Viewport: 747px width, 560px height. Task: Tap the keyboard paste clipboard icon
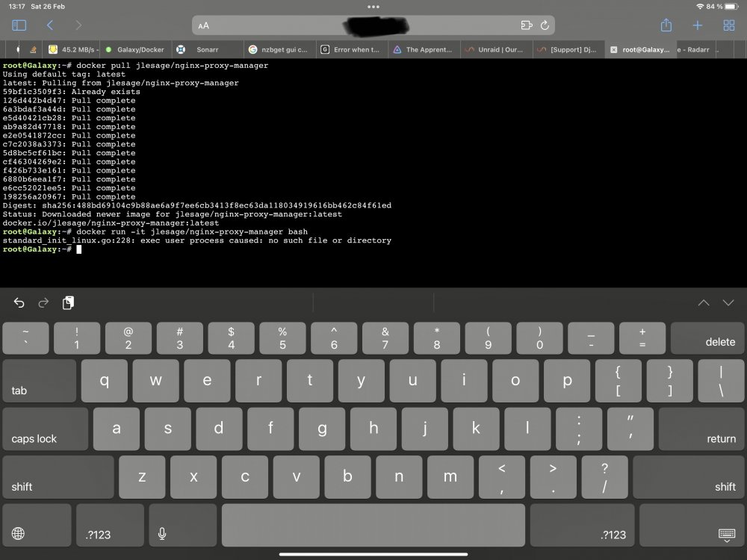(x=68, y=302)
